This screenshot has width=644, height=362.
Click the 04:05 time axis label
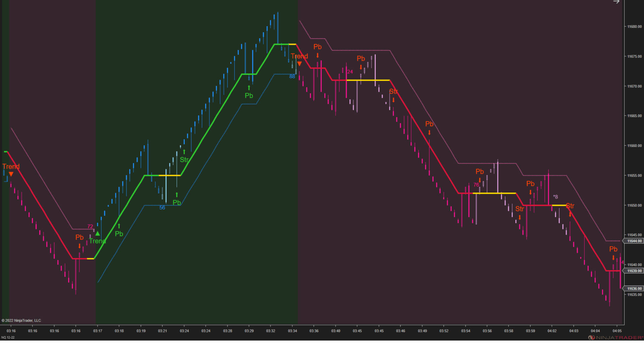(x=617, y=331)
